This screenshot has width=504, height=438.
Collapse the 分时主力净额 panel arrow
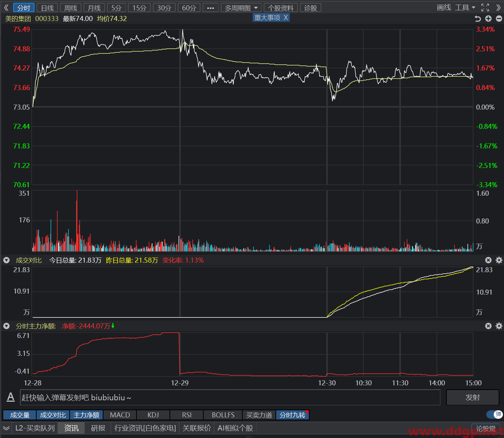6,326
